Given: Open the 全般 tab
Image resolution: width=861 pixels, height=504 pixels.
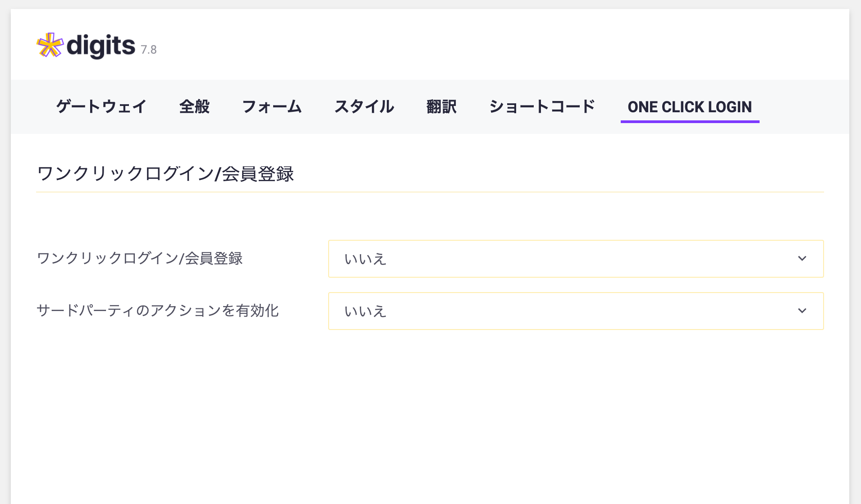Looking at the screenshot, I should coord(194,107).
